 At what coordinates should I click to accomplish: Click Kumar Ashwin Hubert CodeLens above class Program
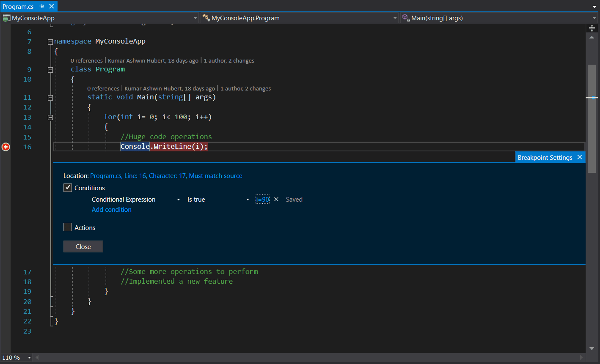point(153,60)
